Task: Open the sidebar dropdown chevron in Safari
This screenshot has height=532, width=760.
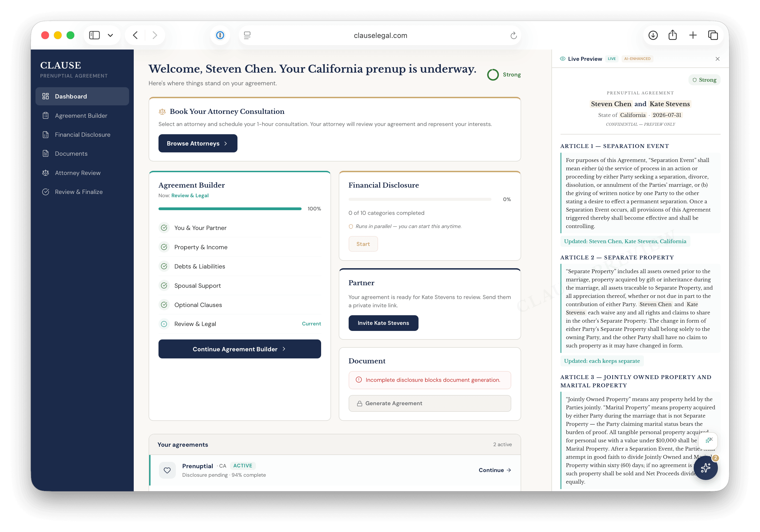Action: pyautogui.click(x=110, y=35)
